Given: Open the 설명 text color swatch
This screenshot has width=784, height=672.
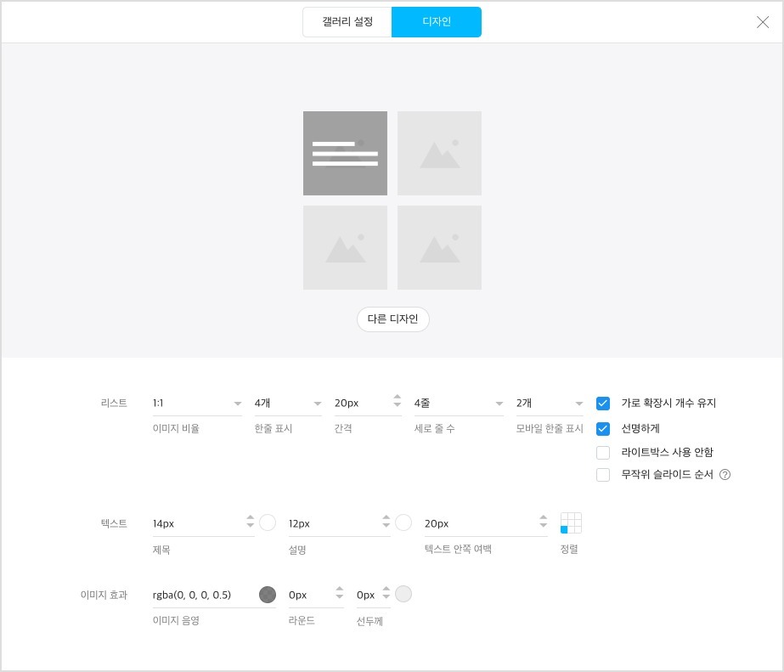Looking at the screenshot, I should point(403,522).
